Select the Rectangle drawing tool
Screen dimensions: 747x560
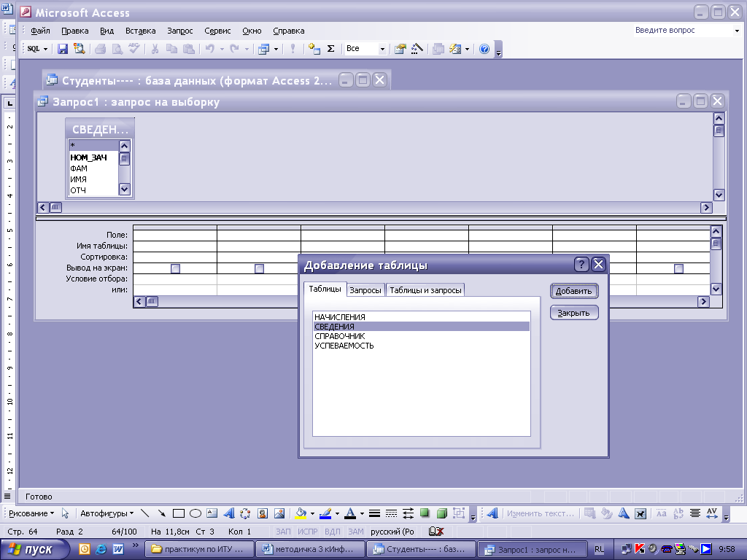point(179,513)
